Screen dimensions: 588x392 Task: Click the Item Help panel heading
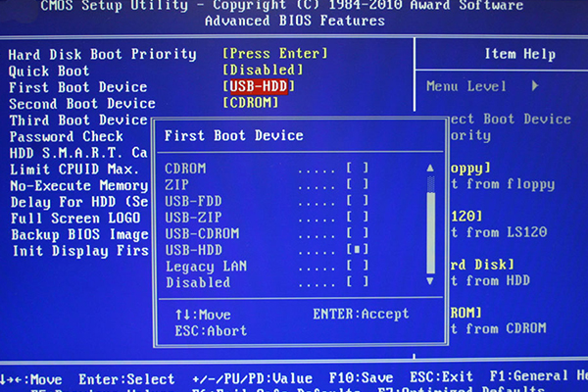click(x=519, y=54)
